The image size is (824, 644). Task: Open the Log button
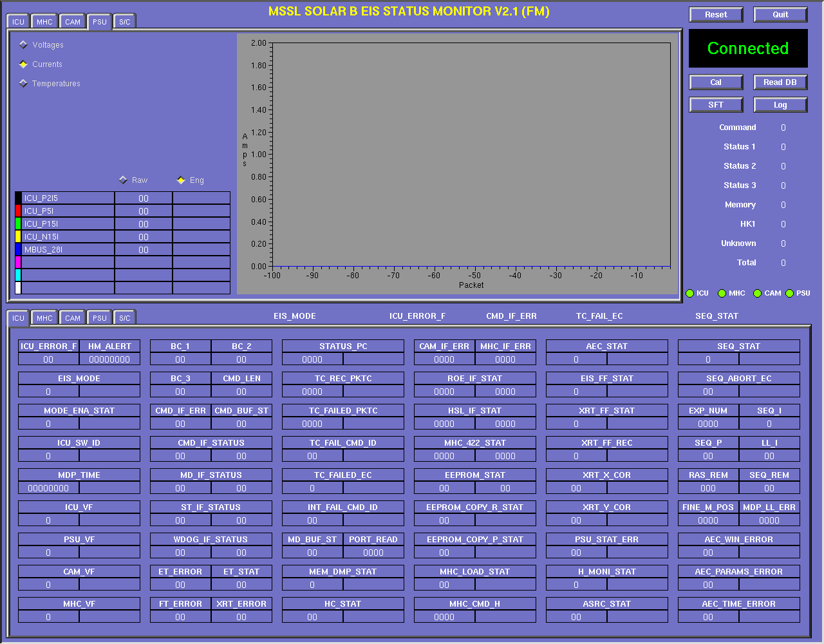pyautogui.click(x=780, y=105)
